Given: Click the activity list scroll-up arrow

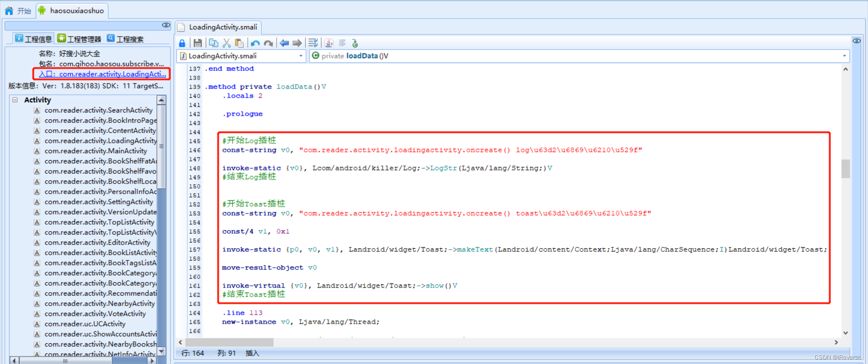Looking at the screenshot, I should pyautogui.click(x=161, y=100).
